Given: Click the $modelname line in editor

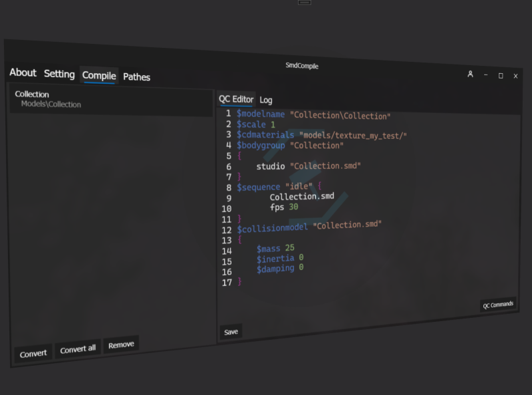Looking at the screenshot, I should pyautogui.click(x=313, y=114).
